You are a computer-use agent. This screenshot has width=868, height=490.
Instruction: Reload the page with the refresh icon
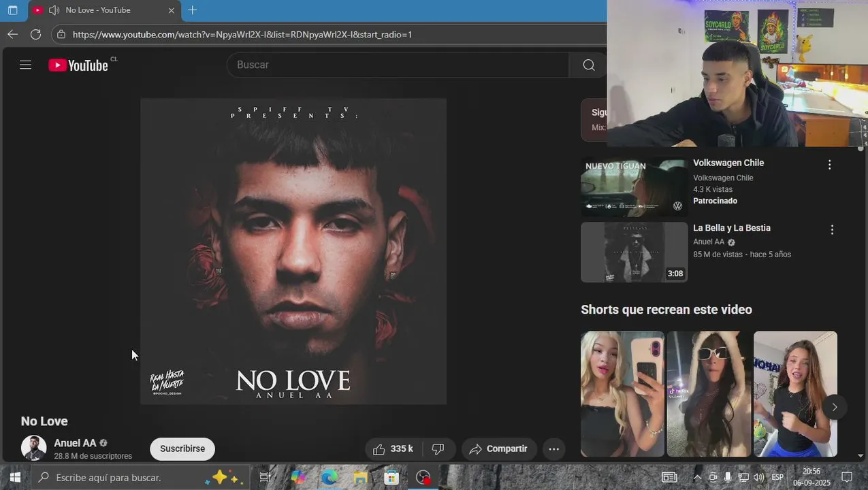pos(36,34)
